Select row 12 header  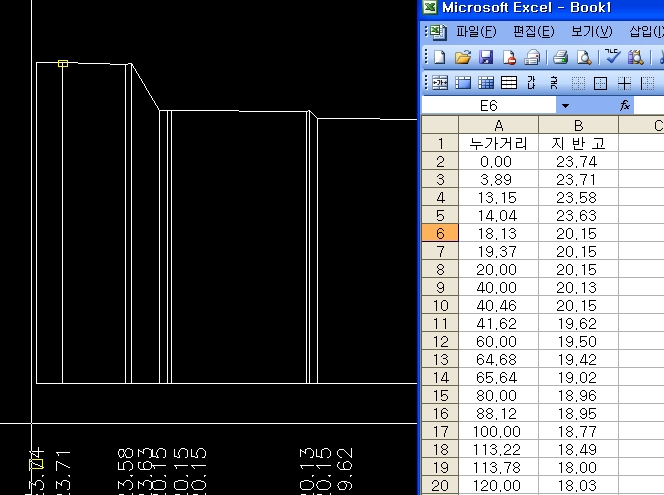[440, 341]
